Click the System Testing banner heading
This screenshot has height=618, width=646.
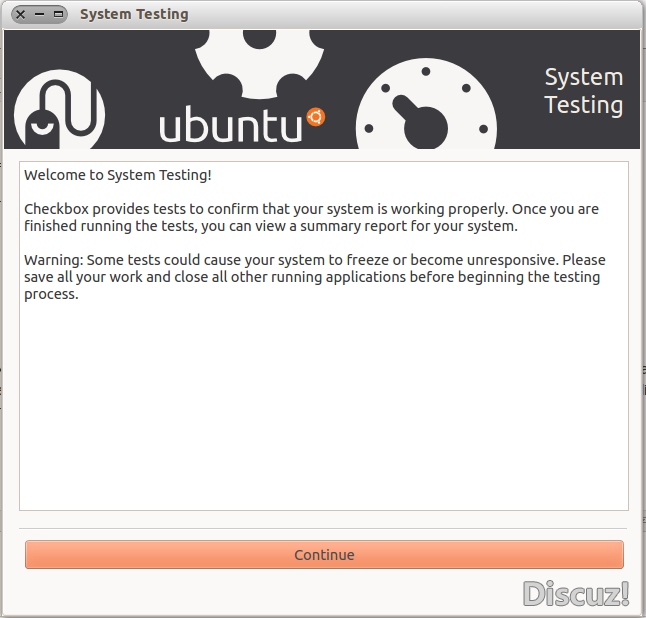(583, 91)
